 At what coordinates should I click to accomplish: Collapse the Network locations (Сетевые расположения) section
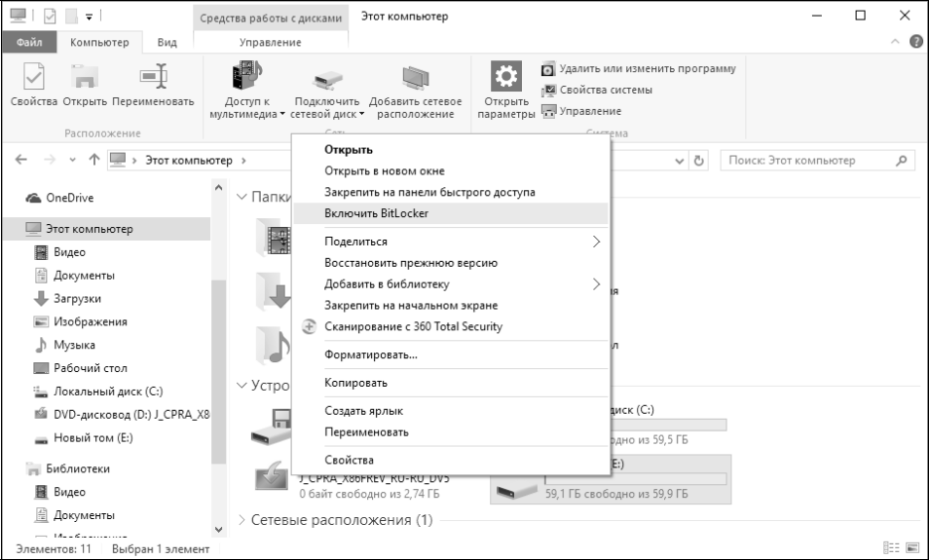click(x=242, y=520)
